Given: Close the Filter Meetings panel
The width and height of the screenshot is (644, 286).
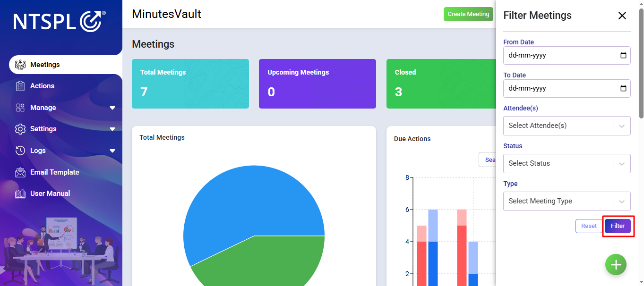Looking at the screenshot, I should pos(622,16).
